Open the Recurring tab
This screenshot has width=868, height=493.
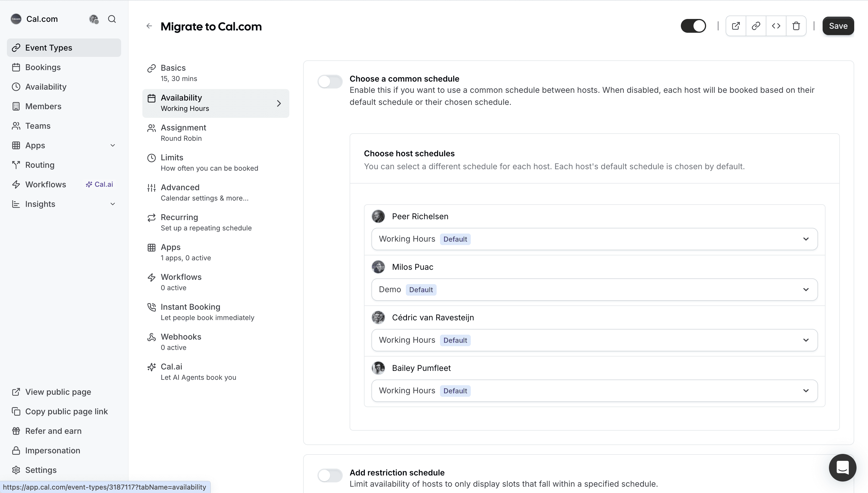click(216, 222)
